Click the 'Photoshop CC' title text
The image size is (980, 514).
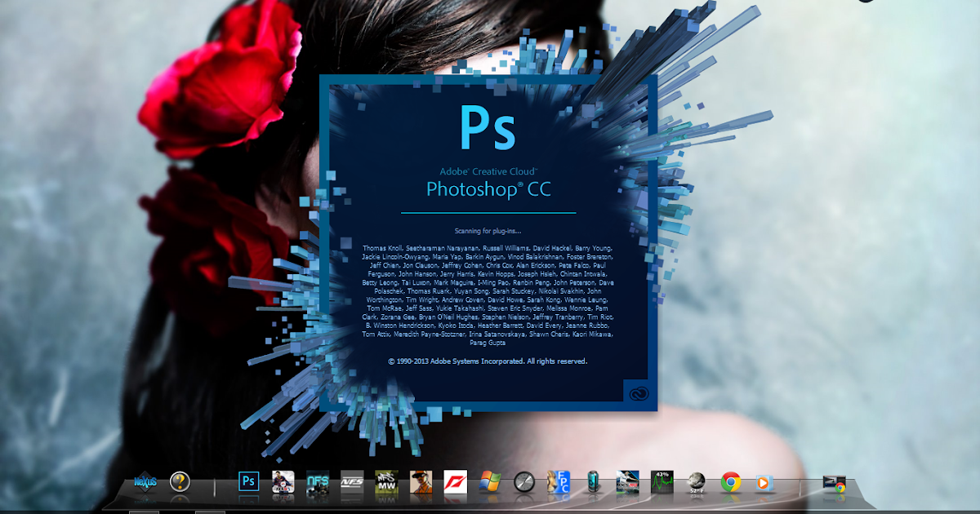488,190
